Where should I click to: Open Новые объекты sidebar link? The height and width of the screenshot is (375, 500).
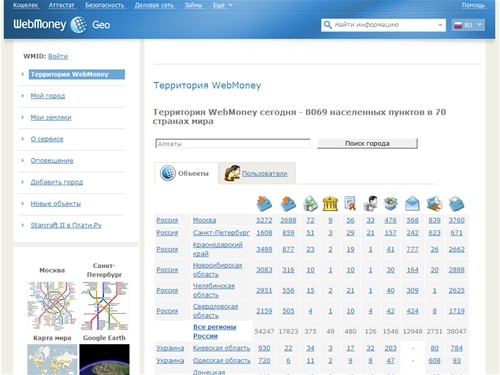[x=56, y=204]
